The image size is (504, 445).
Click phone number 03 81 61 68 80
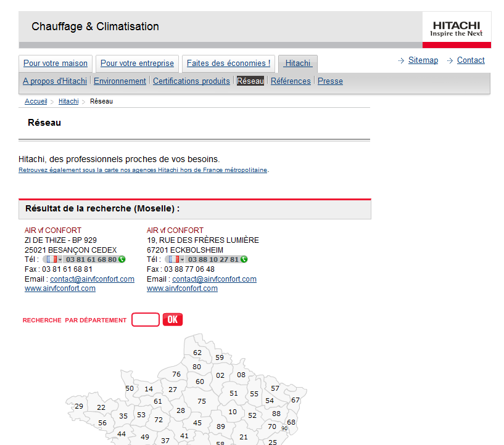pos(91,259)
